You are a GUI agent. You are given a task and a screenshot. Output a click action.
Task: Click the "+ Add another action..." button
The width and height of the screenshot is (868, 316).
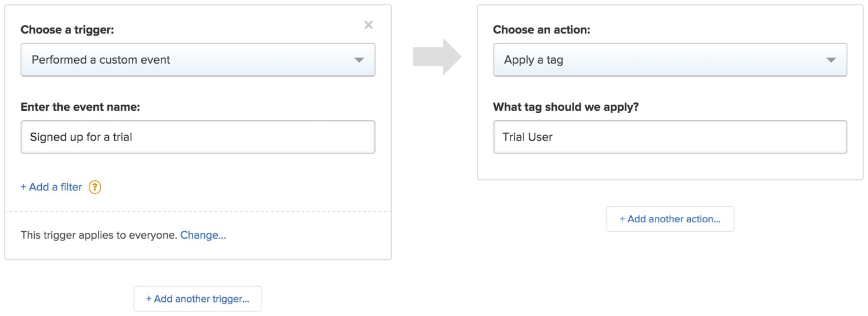pyautogui.click(x=670, y=219)
